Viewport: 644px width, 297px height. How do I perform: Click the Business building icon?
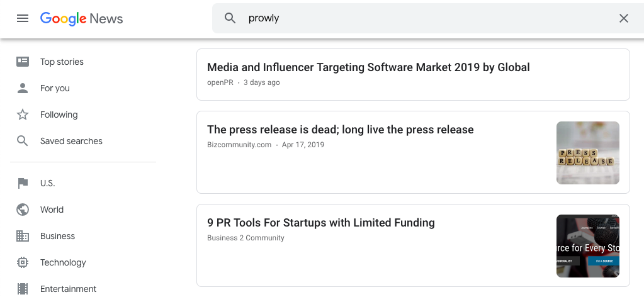(x=23, y=236)
